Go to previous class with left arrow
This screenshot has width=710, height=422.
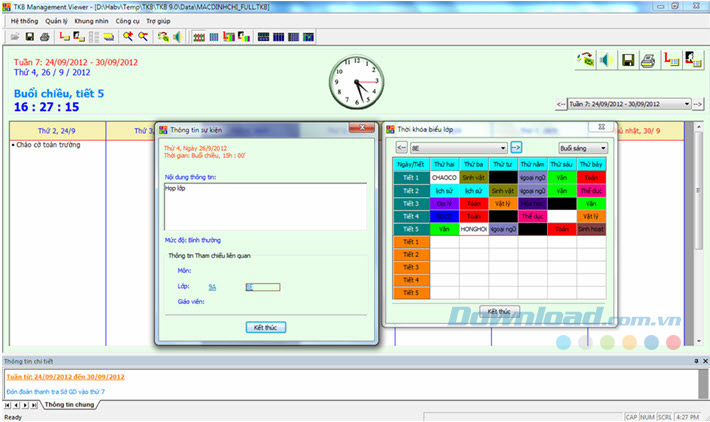coord(402,147)
